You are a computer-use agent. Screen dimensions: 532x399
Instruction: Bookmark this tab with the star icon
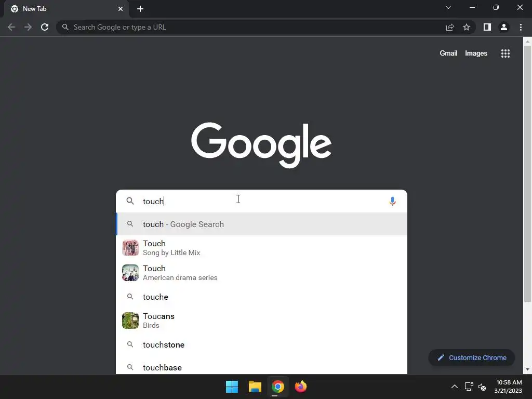(467, 27)
